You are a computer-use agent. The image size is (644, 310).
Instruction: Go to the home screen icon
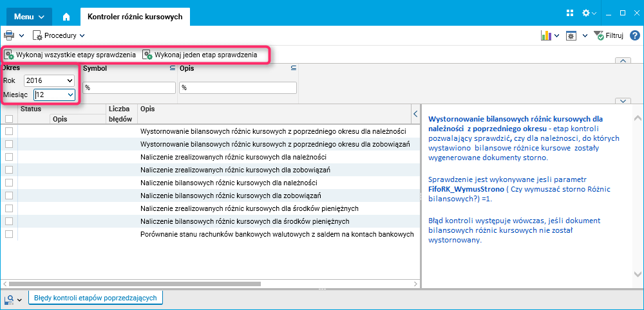pyautogui.click(x=66, y=16)
